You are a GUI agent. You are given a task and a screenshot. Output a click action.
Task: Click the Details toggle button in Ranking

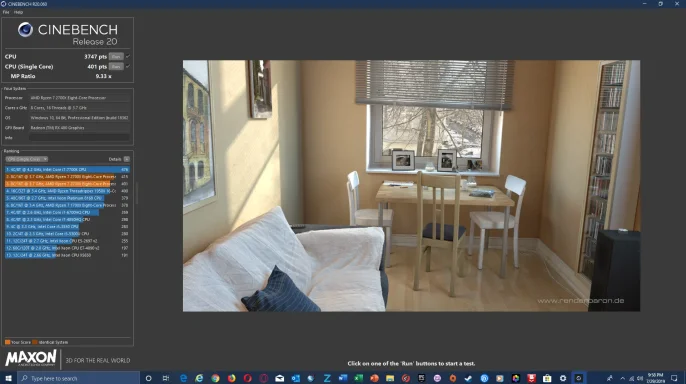pyautogui.click(x=127, y=159)
